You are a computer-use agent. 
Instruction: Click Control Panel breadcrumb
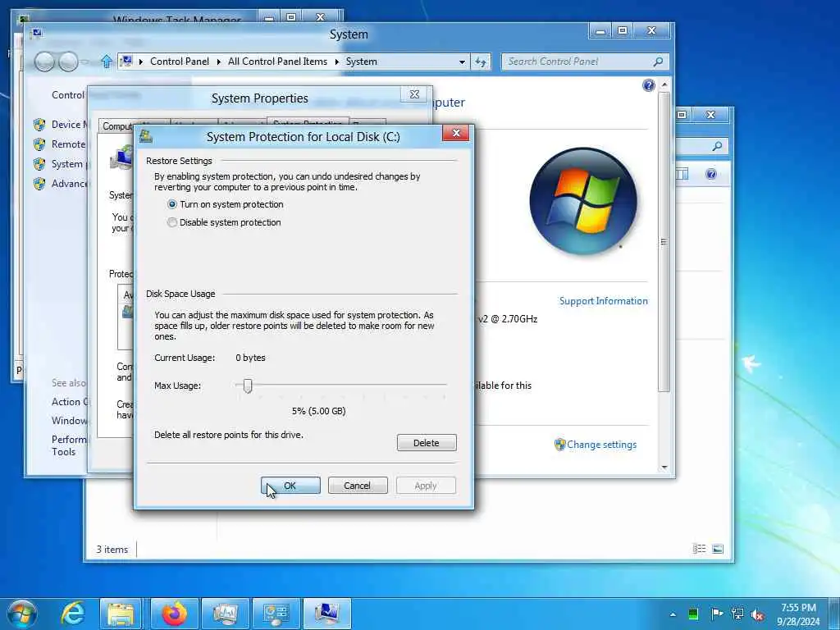click(x=180, y=62)
